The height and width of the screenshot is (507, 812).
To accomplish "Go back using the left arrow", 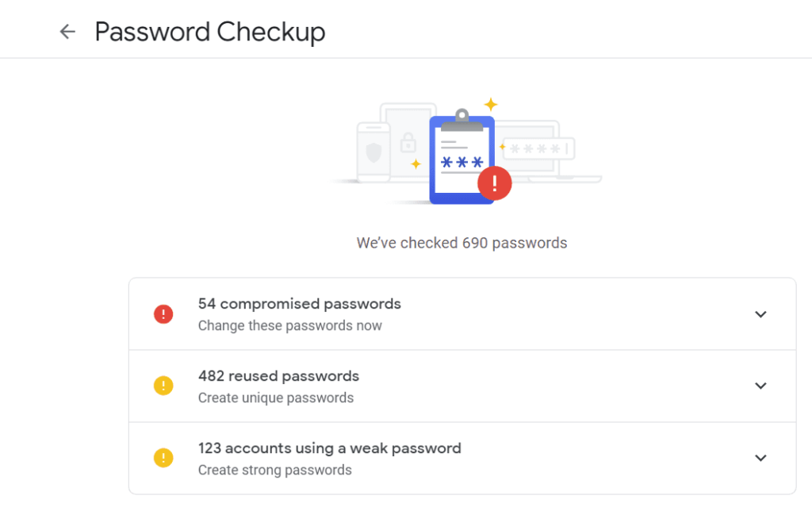I will (67, 32).
